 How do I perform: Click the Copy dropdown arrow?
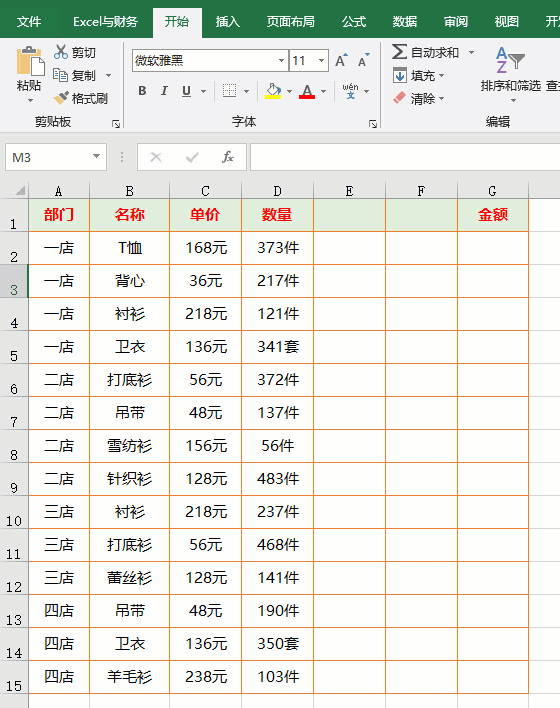click(x=108, y=75)
